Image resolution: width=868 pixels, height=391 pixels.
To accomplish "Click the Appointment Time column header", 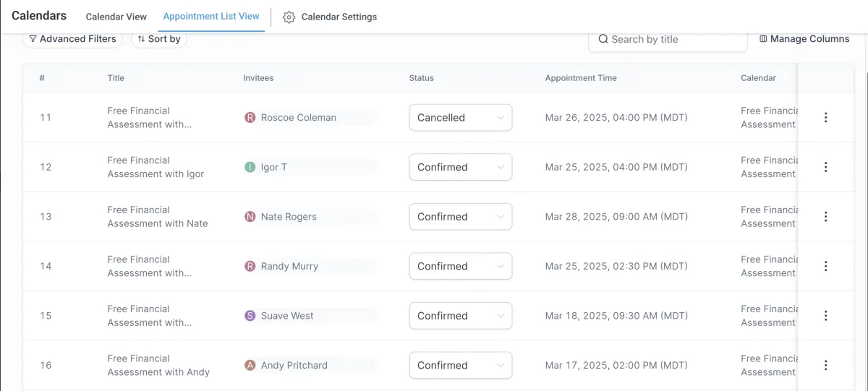I will (x=581, y=78).
